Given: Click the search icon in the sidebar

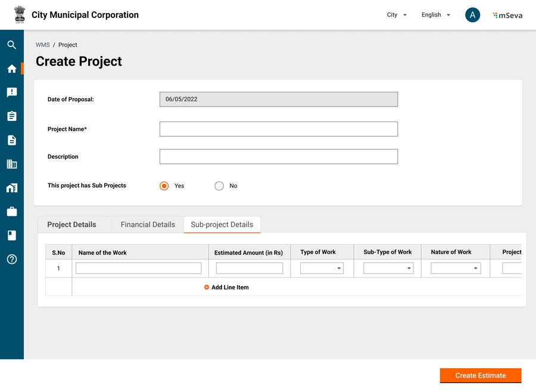Looking at the screenshot, I should tap(11, 45).
